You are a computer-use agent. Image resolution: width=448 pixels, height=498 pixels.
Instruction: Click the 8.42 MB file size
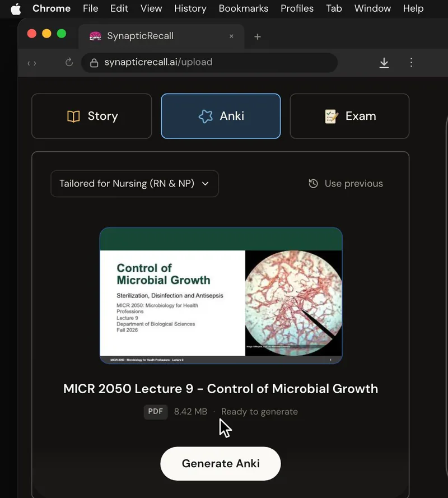(190, 412)
